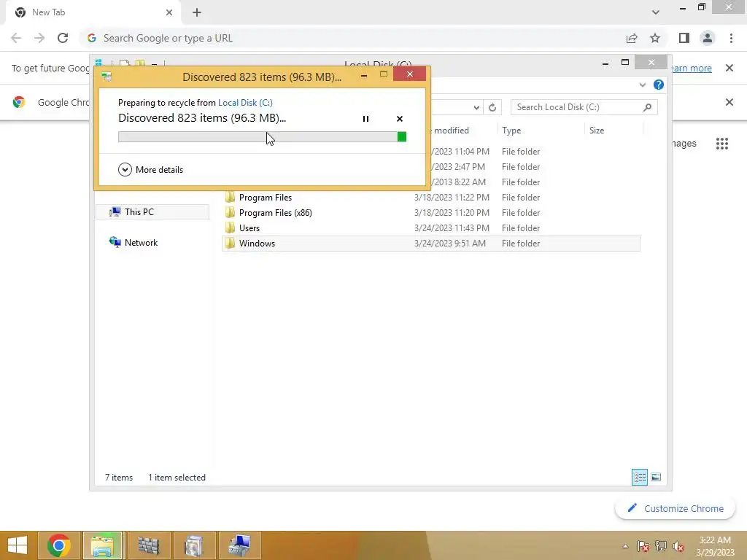The image size is (747, 560).
Task: Click the network tray icon
Action: pos(661,546)
